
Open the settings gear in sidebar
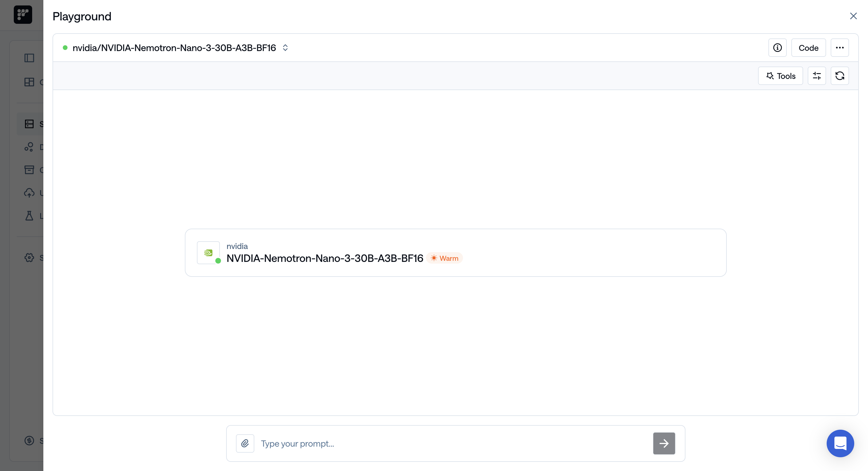pyautogui.click(x=29, y=258)
